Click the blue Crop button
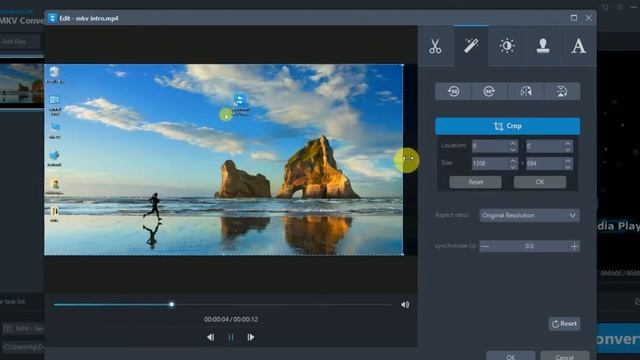This screenshot has height=360, width=640. click(x=507, y=126)
